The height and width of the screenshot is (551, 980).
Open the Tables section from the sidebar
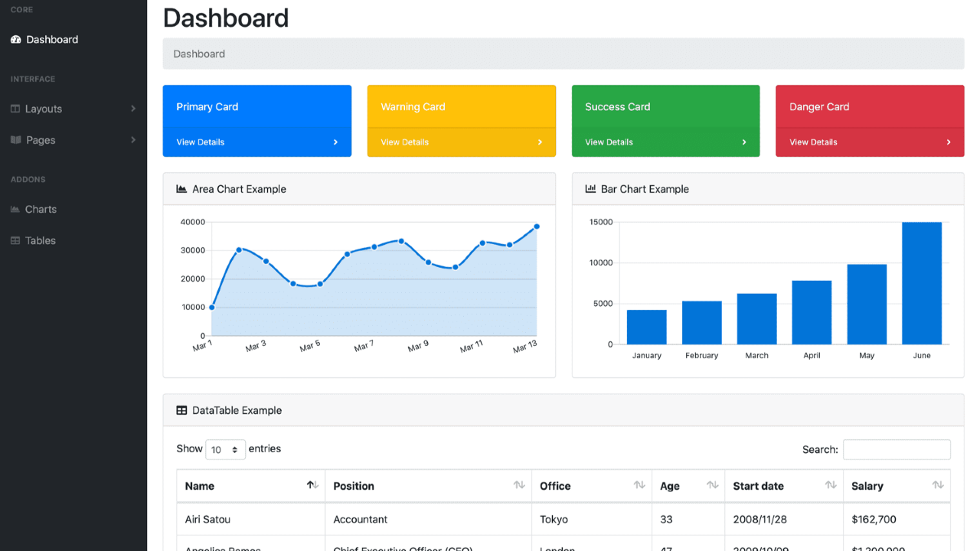[x=40, y=240]
